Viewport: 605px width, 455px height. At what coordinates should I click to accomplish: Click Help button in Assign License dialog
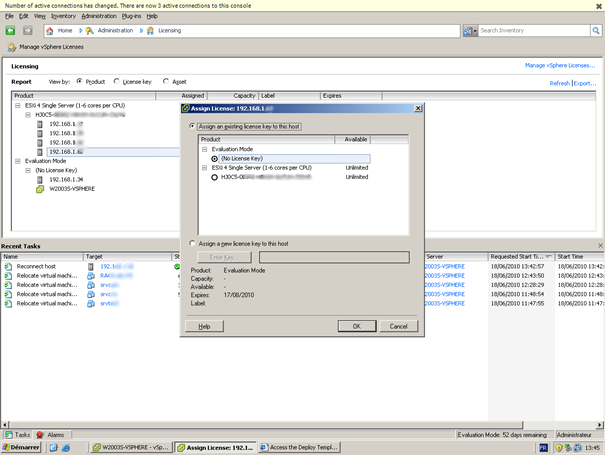point(204,326)
